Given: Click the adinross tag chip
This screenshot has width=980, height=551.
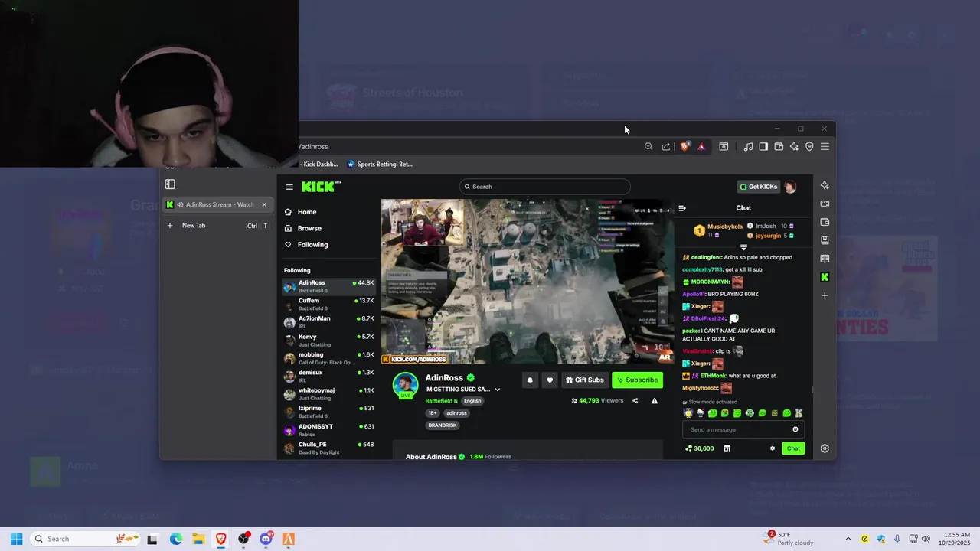Looking at the screenshot, I should [456, 413].
